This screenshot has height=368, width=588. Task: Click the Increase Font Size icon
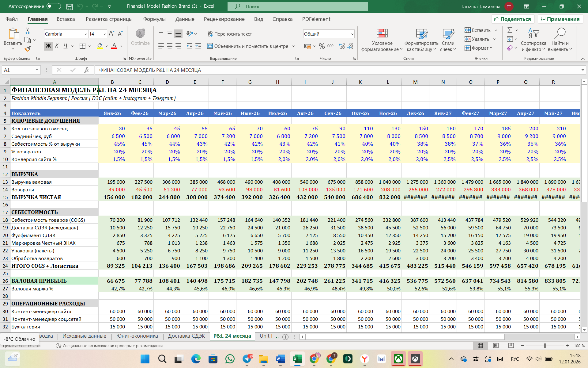[x=111, y=33]
